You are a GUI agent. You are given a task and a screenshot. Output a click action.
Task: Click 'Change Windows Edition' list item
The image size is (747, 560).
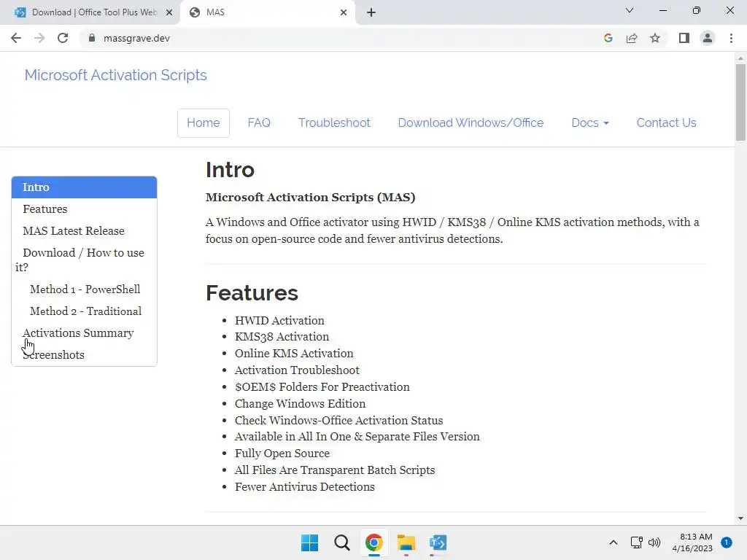click(300, 404)
